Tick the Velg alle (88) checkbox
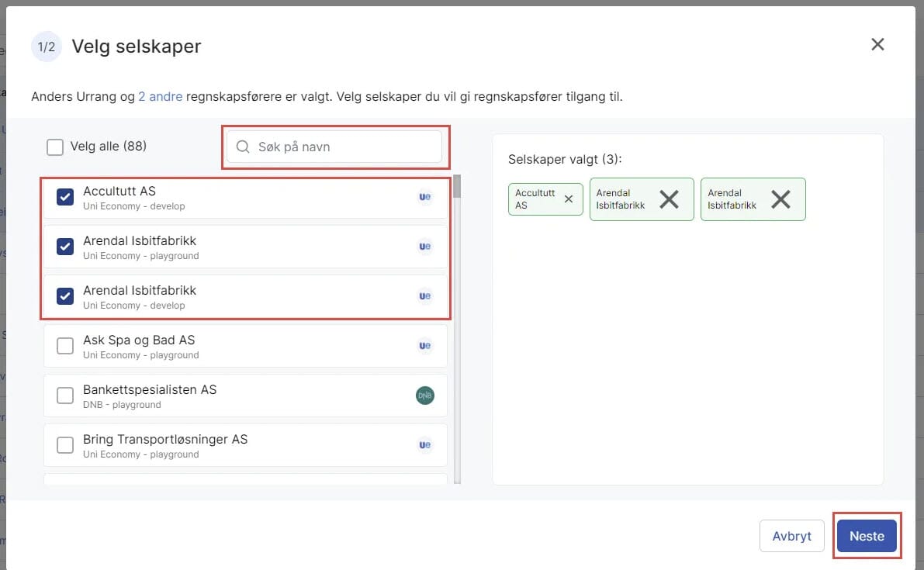 coord(55,147)
